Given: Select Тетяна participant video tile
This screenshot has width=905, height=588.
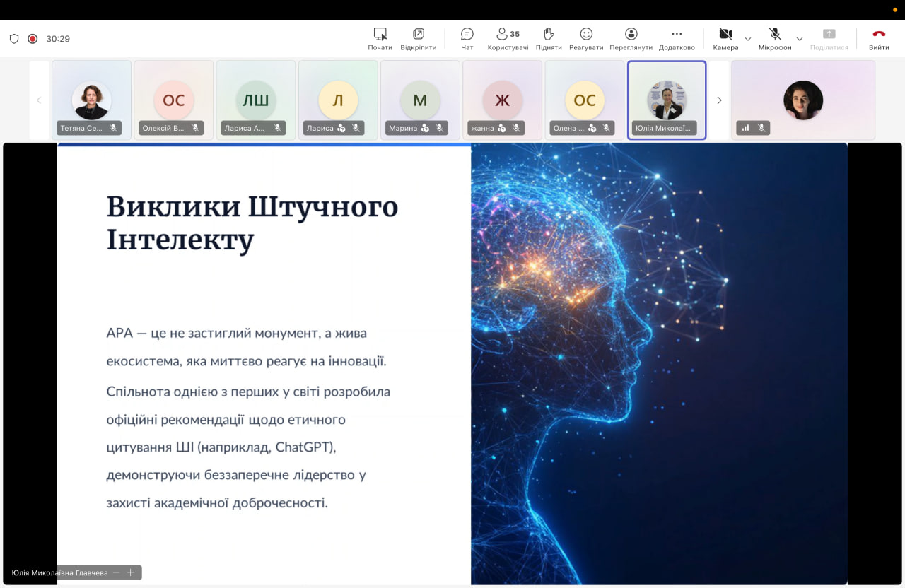Looking at the screenshot, I should click(x=91, y=100).
